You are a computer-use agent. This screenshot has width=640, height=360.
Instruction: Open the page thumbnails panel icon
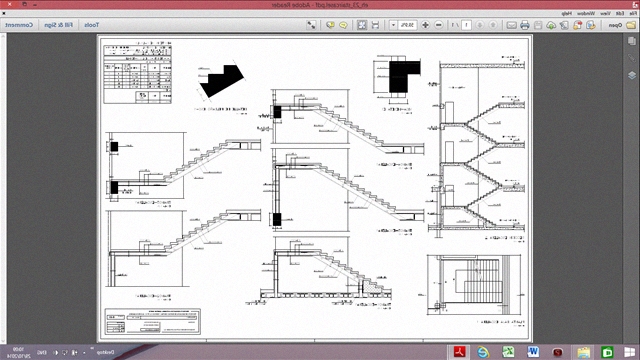[631, 41]
